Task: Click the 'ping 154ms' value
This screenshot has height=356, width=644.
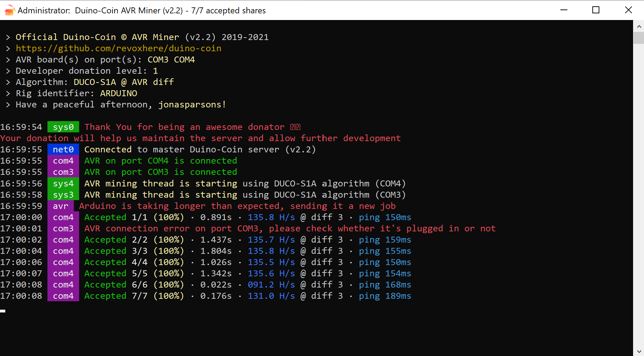Action: [x=385, y=273]
